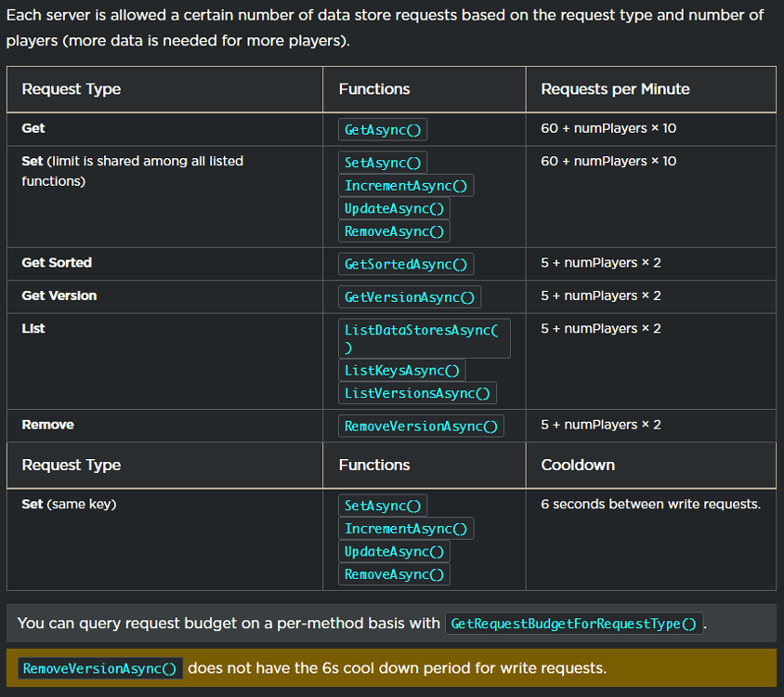The width and height of the screenshot is (784, 697).
Task: Click the Requests per Minute column header
Action: tap(615, 89)
